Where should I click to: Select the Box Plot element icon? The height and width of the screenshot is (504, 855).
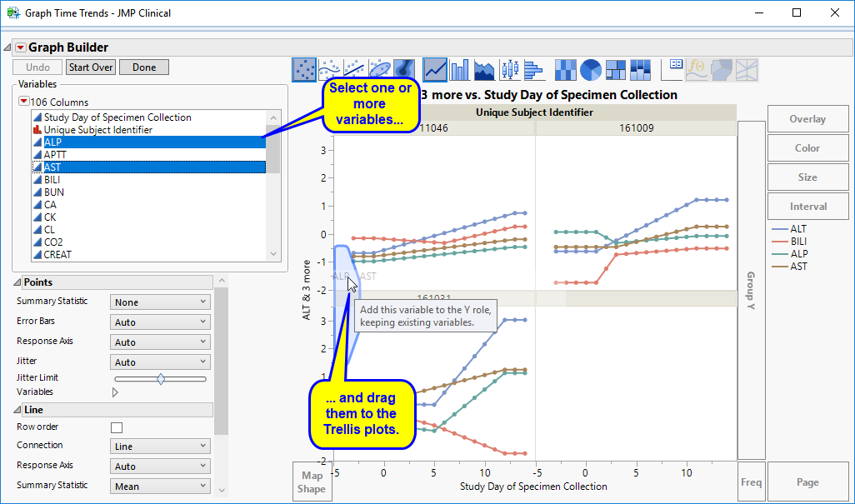point(509,69)
